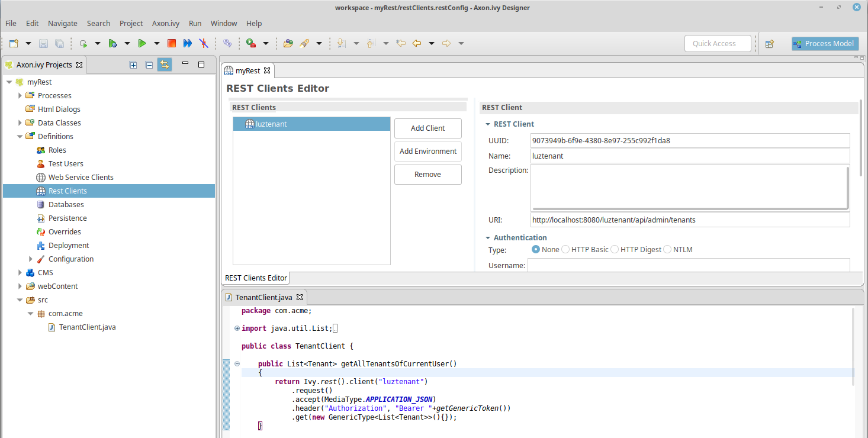Click the red Stop engine icon

(172, 43)
